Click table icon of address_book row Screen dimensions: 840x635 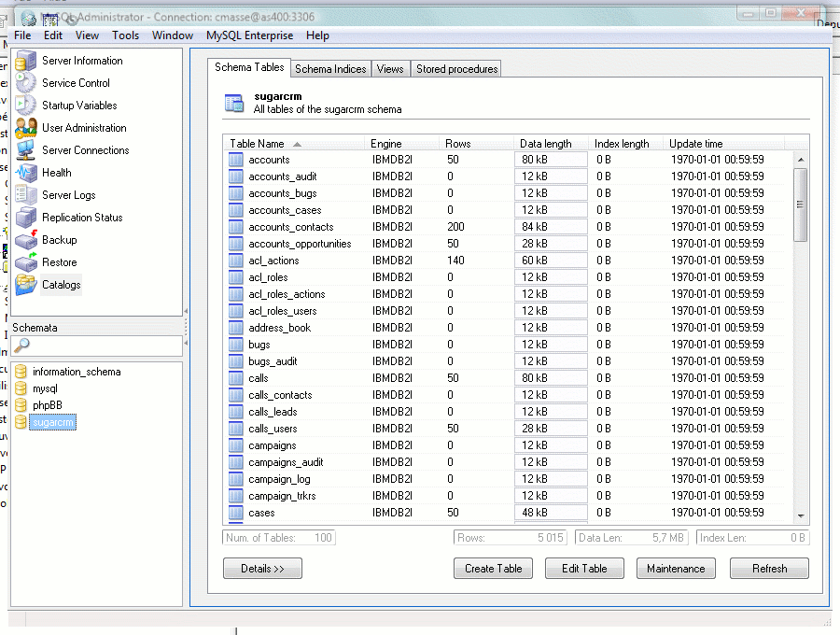(x=236, y=328)
